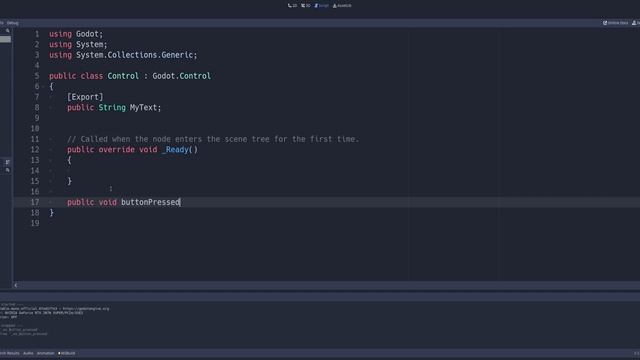Screen dimensions: 640x360
Task: Open the Animation bottom panel tab
Action: [45, 353]
